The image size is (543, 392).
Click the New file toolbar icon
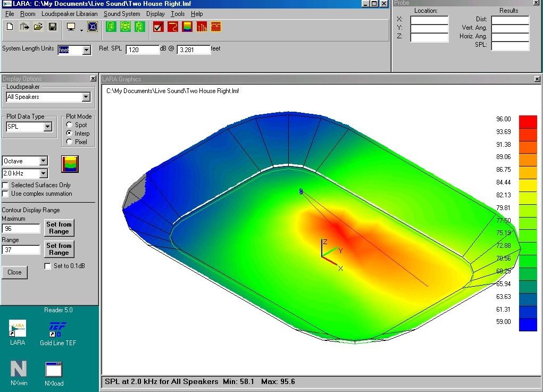pyautogui.click(x=10, y=27)
